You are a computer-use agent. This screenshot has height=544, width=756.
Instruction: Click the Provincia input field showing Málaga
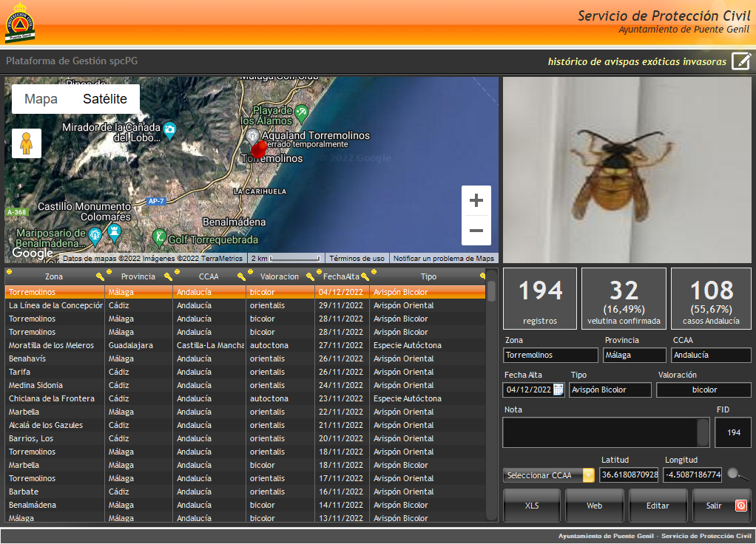pyautogui.click(x=635, y=355)
